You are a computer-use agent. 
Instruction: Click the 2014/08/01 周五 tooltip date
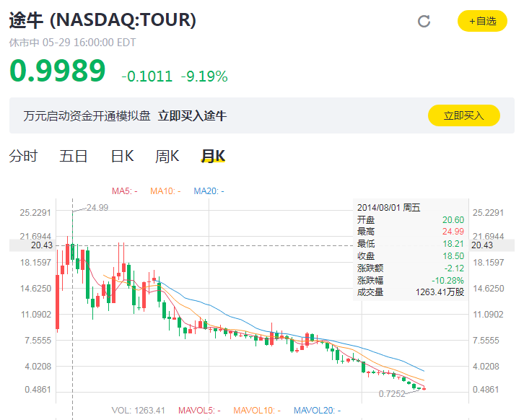(388, 208)
